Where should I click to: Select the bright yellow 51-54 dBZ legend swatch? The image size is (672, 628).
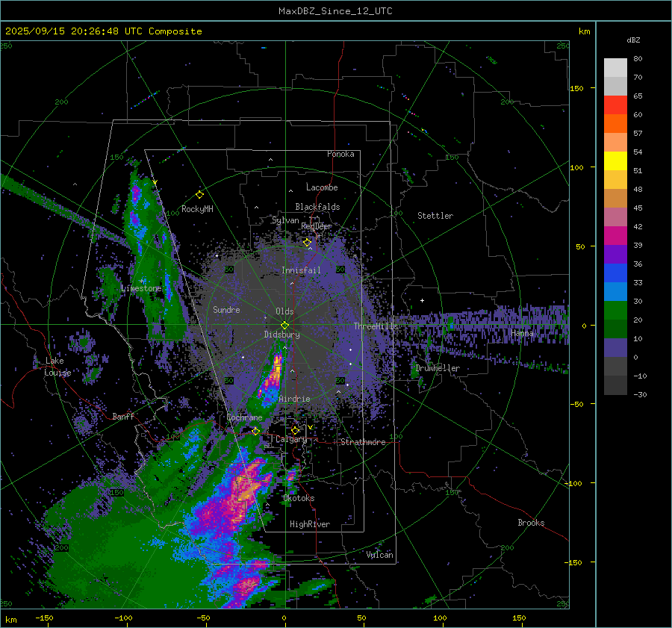point(615,161)
